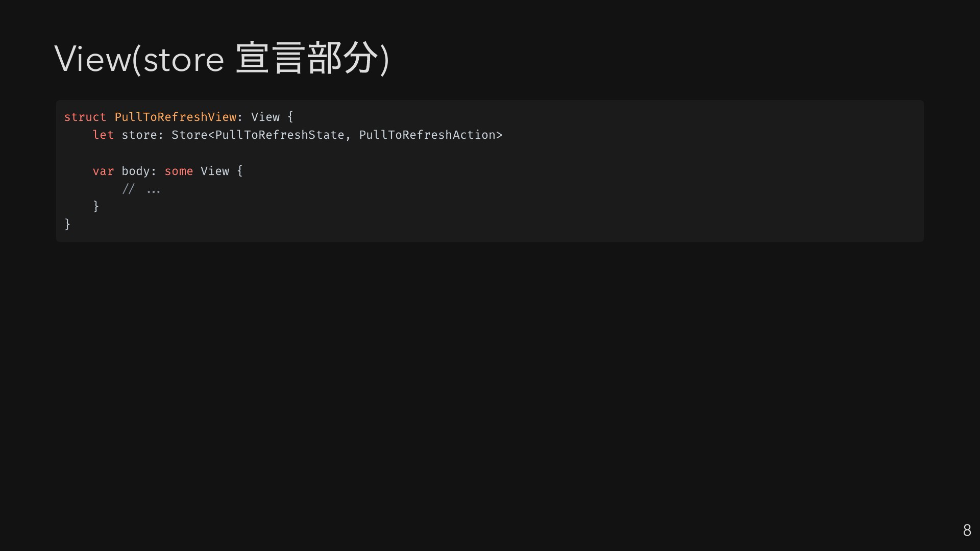Viewport: 980px width, 551px height.
Task: Click the empty line in the code block
Action: [x=490, y=153]
